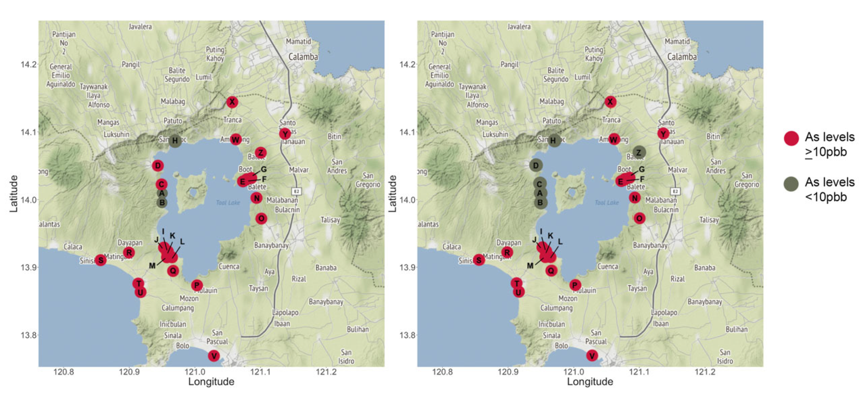Select gray marker Z on right map
The height and width of the screenshot is (393, 868).
pos(639,152)
